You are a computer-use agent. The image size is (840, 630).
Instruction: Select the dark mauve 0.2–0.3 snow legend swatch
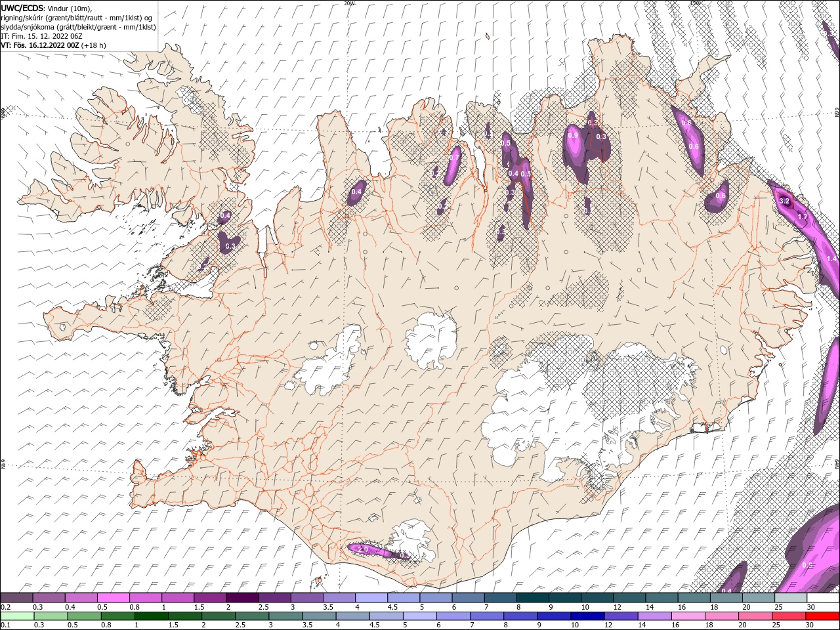(x=16, y=598)
